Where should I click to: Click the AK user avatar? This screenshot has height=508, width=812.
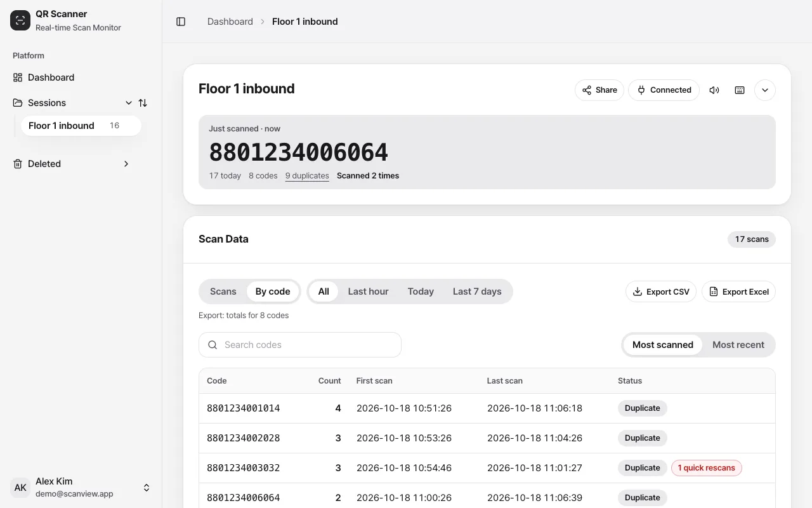20,488
